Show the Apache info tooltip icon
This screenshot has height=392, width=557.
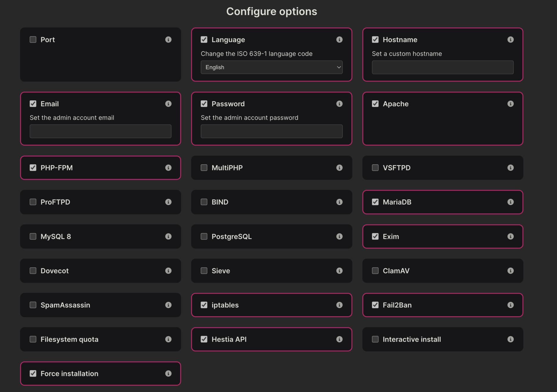[511, 104]
